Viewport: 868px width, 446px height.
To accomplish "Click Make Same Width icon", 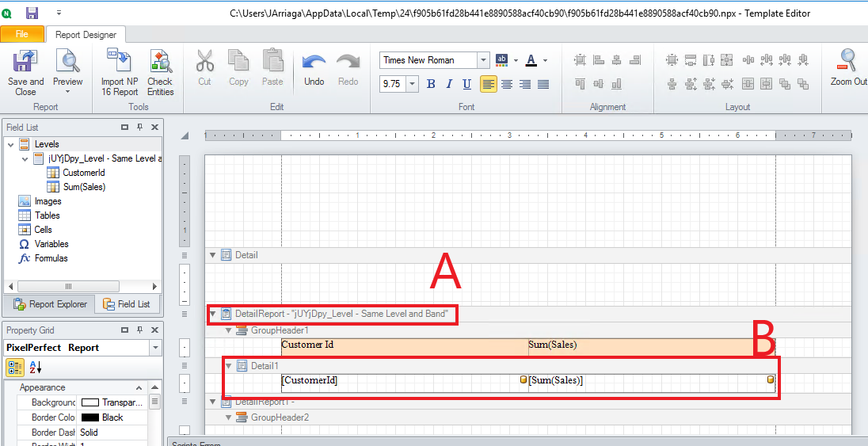I will pyautogui.click(x=691, y=60).
